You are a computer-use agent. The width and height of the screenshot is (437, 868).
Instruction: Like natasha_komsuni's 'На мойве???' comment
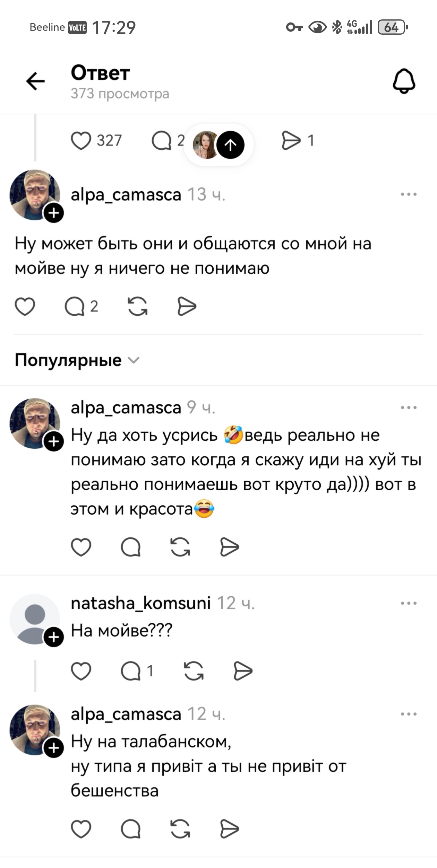tap(80, 671)
